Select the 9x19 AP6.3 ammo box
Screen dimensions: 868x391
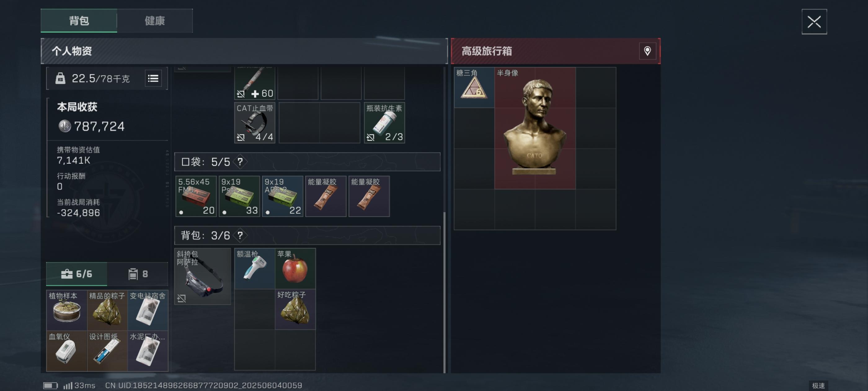(x=282, y=196)
